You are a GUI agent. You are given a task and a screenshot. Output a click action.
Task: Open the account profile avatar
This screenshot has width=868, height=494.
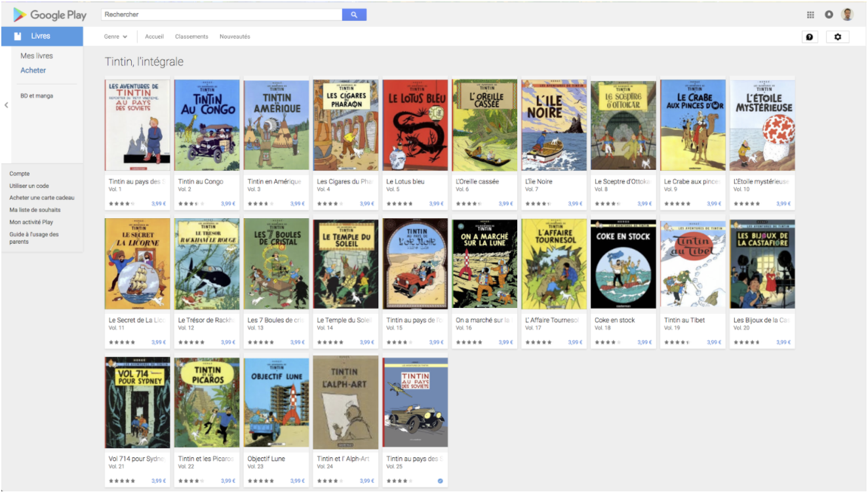pos(848,14)
